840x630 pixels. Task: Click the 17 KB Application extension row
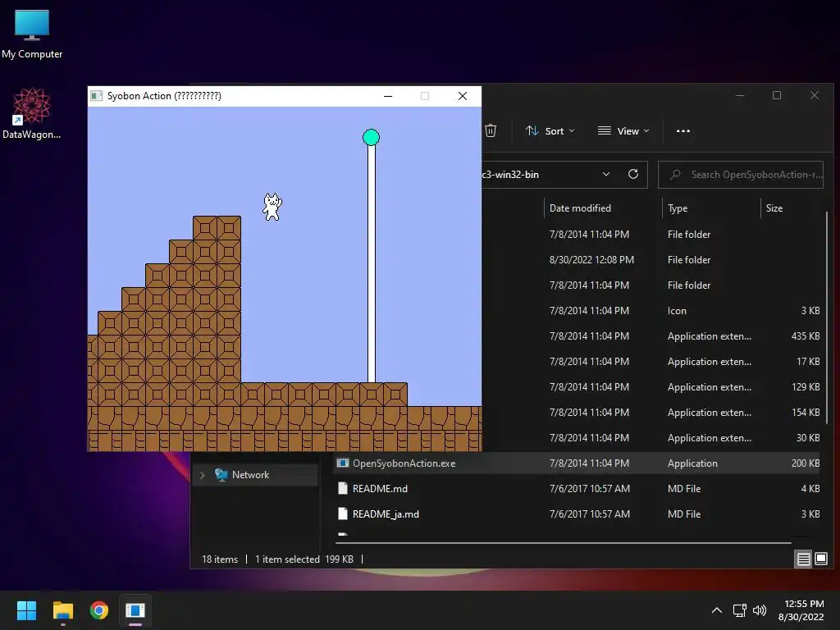pyautogui.click(x=652, y=362)
